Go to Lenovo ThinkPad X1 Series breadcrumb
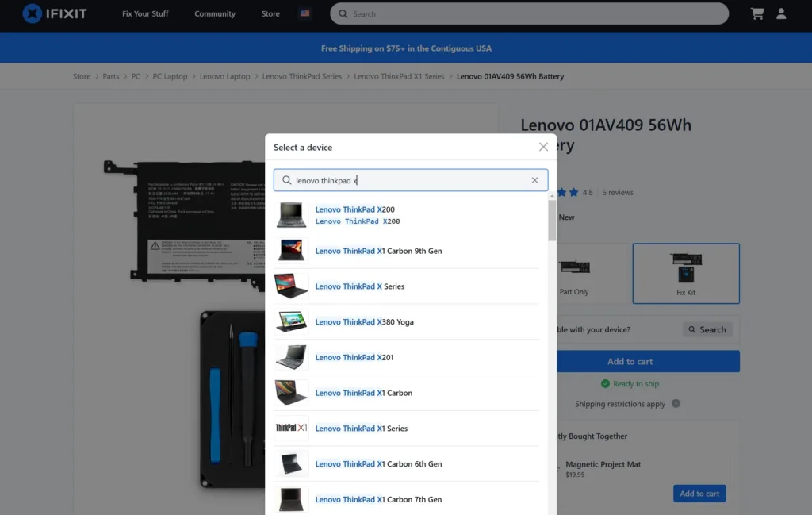Screen dimensions: 812x515 pos(400,76)
